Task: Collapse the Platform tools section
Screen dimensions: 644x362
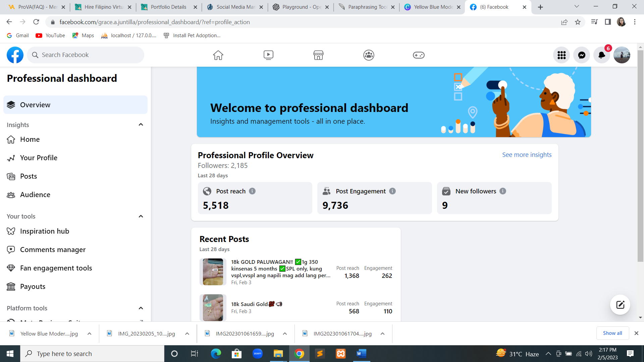Action: pyautogui.click(x=141, y=308)
